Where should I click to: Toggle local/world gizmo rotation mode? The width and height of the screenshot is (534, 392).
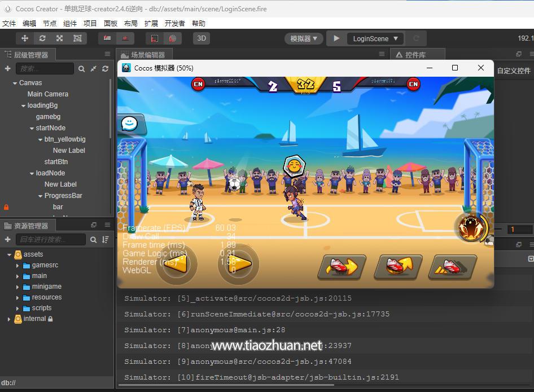pyautogui.click(x=125, y=38)
